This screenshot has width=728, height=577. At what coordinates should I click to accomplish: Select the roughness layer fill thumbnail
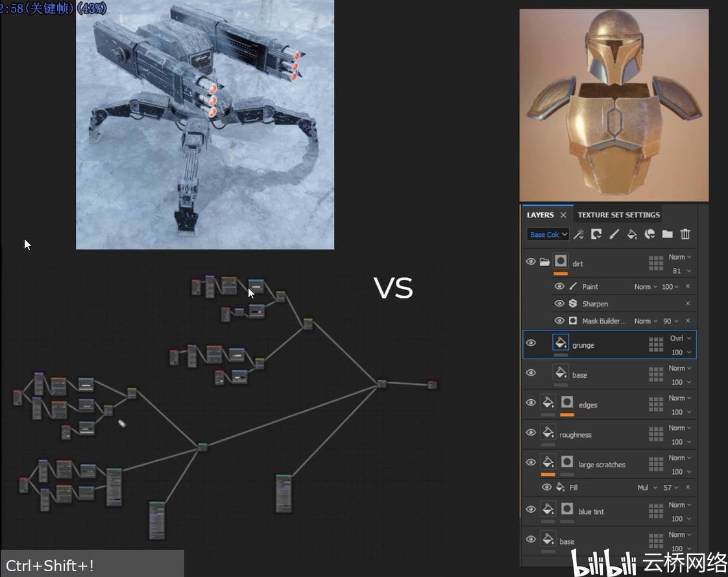click(x=548, y=432)
